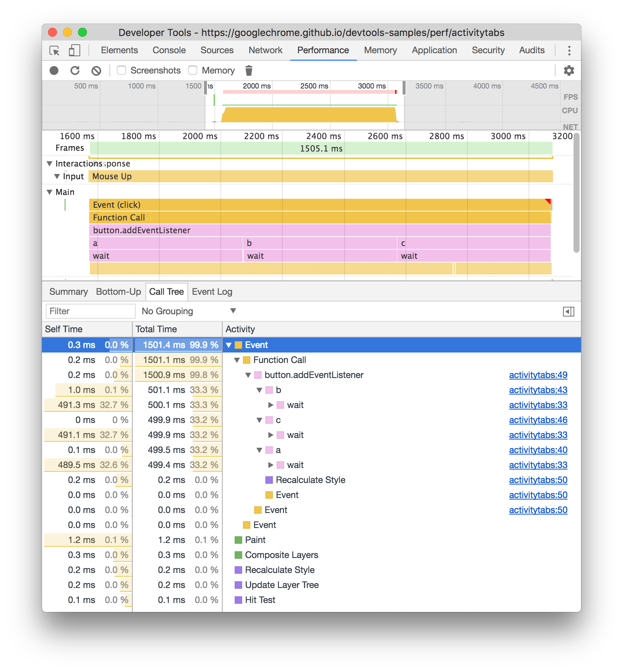Collapse the Function Call tree node
This screenshot has height=672, width=623.
(237, 360)
